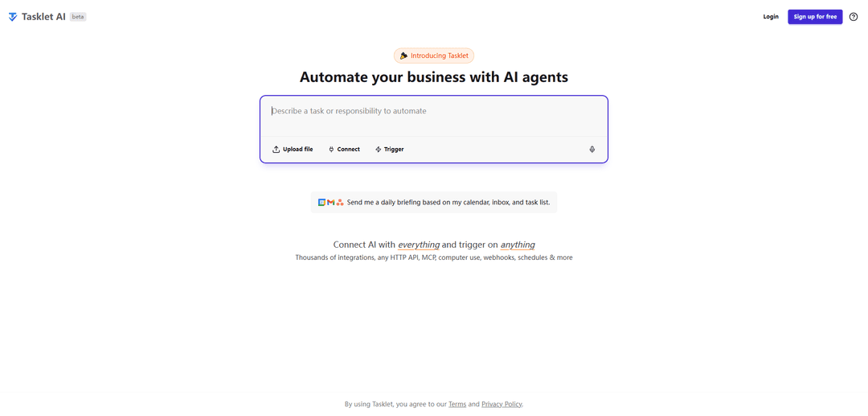
Task: Click the party icon in Introducing Tasklet
Action: (403, 56)
